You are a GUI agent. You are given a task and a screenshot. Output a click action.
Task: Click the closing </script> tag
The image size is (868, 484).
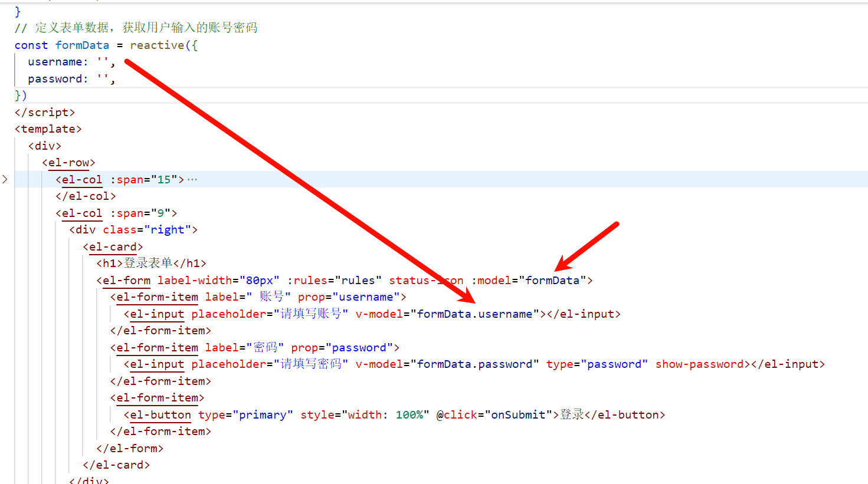pyautogui.click(x=45, y=112)
